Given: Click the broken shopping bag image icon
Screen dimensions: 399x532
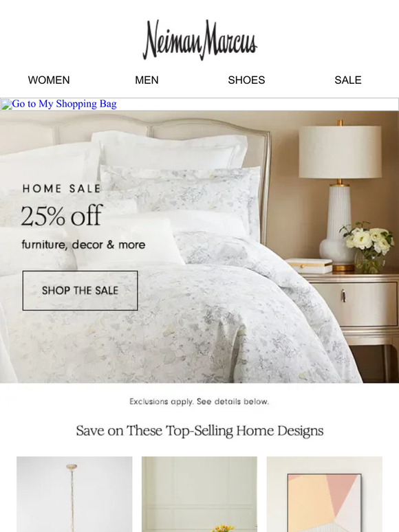Looking at the screenshot, I should 6,104.
